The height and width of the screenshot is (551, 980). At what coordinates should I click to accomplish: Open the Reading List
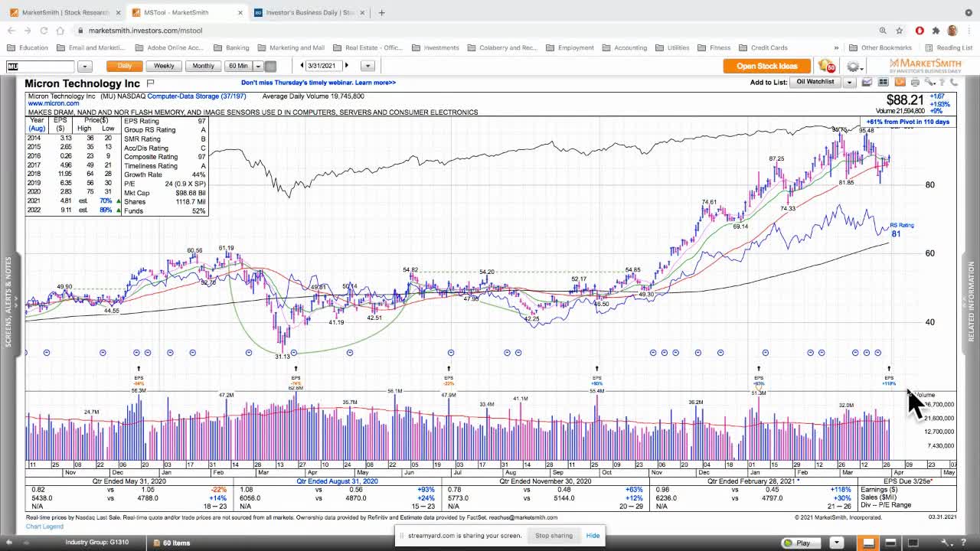click(948, 47)
